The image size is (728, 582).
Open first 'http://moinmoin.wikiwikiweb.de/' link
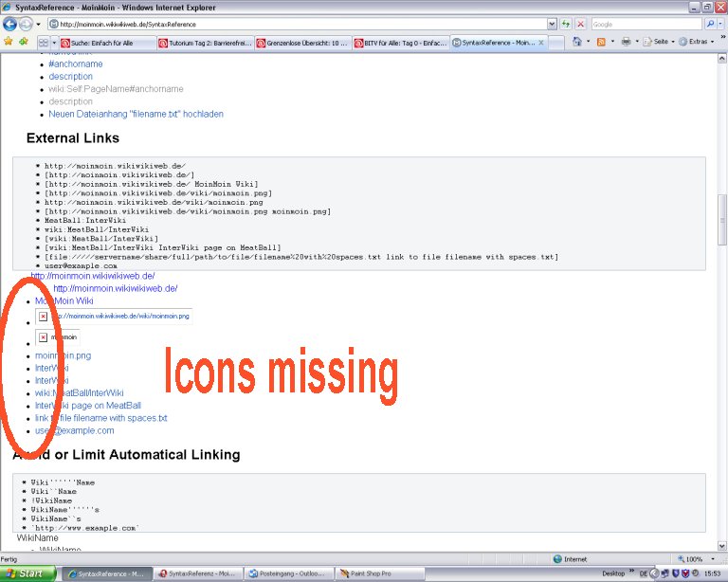[93, 276]
